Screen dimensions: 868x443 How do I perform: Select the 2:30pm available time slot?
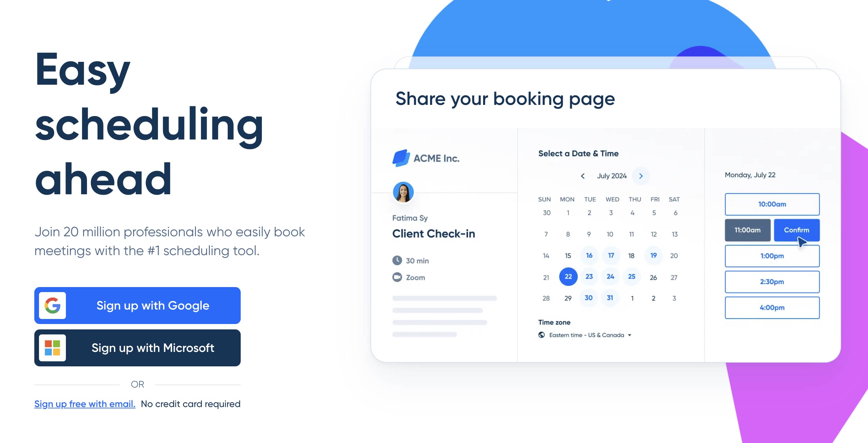coord(772,281)
